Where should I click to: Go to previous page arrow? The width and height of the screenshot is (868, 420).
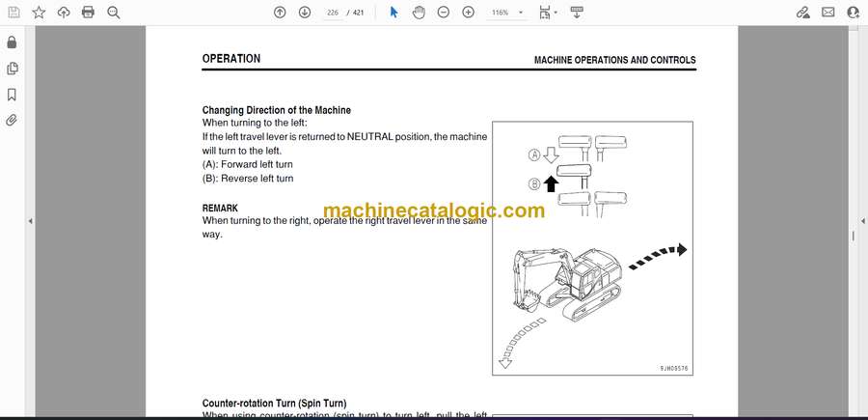(x=280, y=13)
